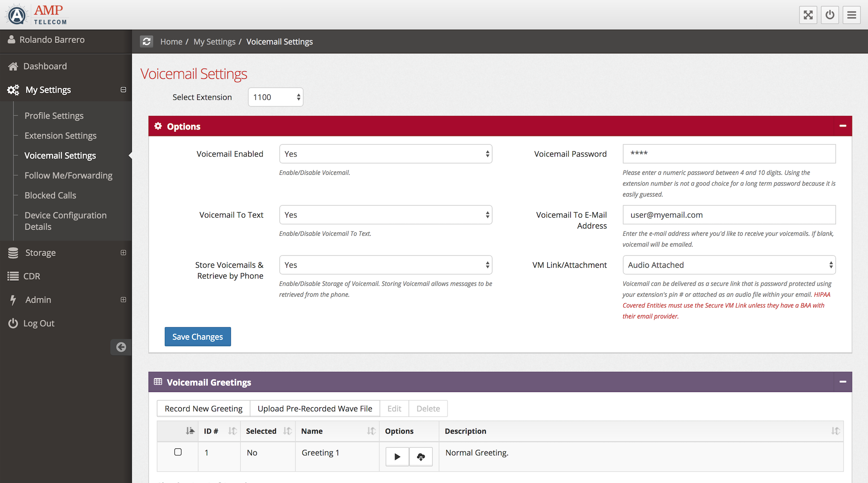Go to Blocked Calls page
This screenshot has height=483, width=868.
point(50,195)
